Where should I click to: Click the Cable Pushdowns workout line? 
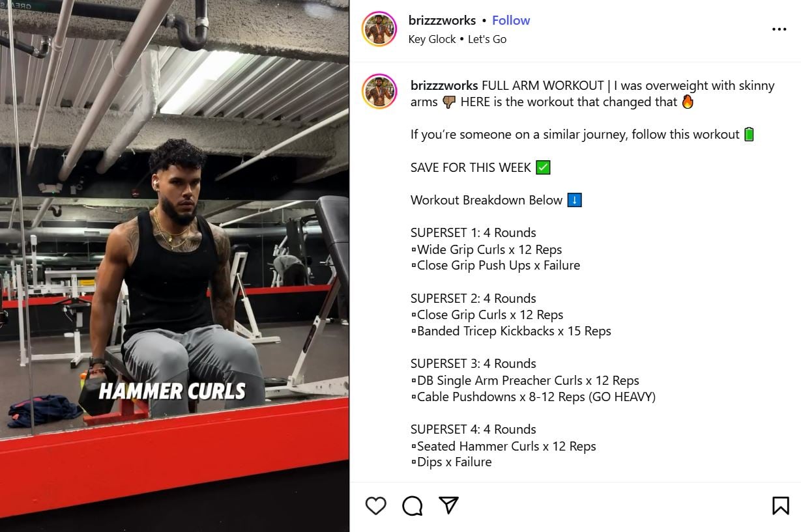click(x=532, y=397)
